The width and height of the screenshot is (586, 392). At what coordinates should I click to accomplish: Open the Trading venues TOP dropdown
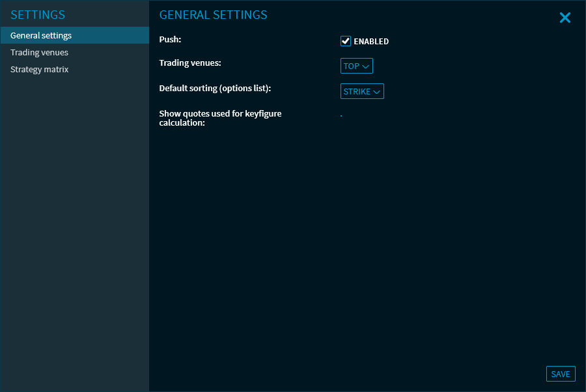357,66
